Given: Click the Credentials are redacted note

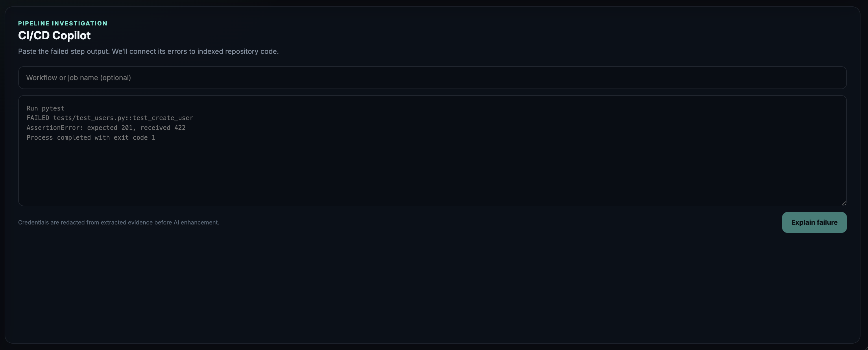Looking at the screenshot, I should pyautogui.click(x=119, y=222).
